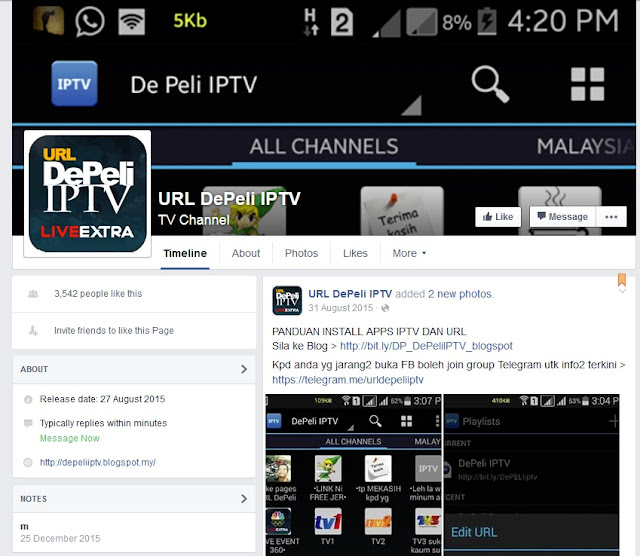Viewport: 640px width, 556px height.
Task: Click the info icon beside Release date
Action: coord(28,399)
